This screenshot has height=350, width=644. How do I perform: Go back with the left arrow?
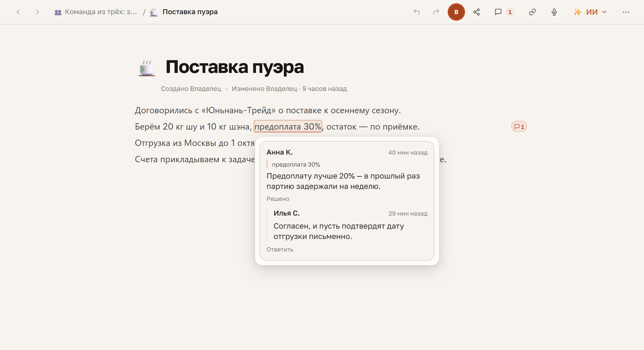pyautogui.click(x=18, y=12)
